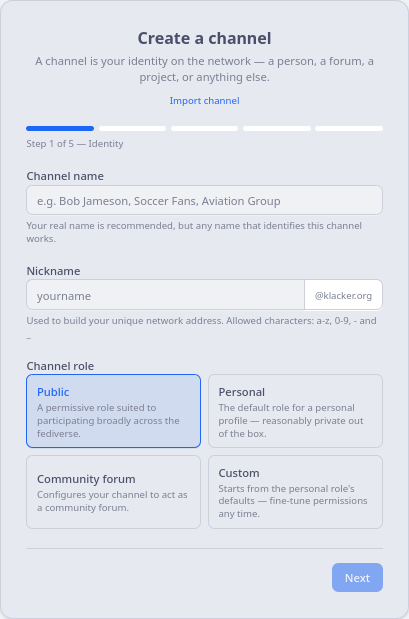The height and width of the screenshot is (619, 409).
Task: Click the Create a channel heading
Action: [204, 38]
